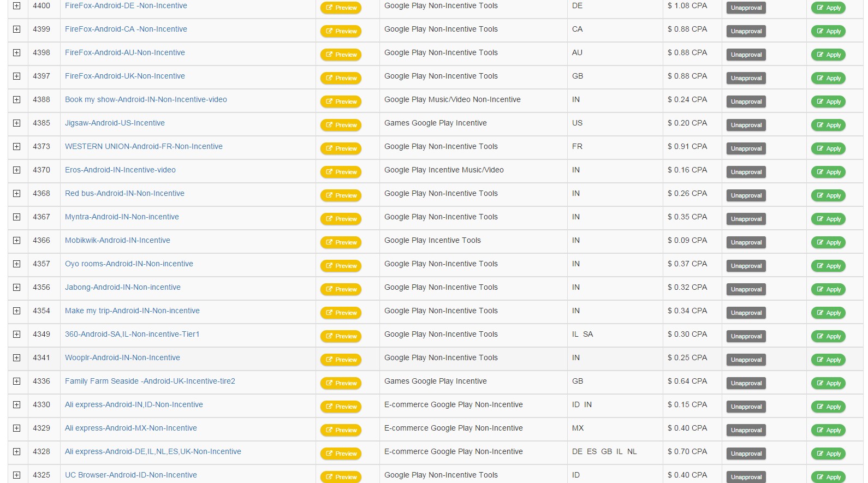Open Book my show-Android-IN offer link
The width and height of the screenshot is (868, 483).
tap(146, 100)
